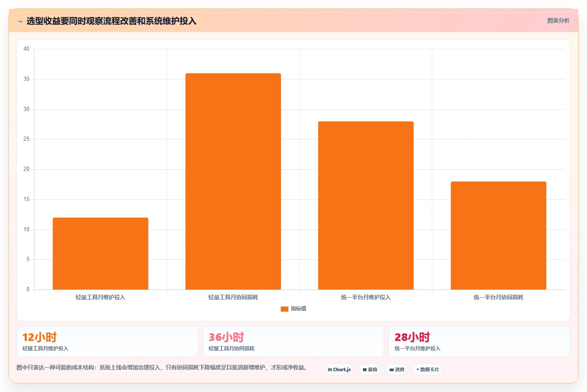Click the 指标值 legend label
Image resolution: width=587 pixels, height=392 pixels.
point(298,309)
